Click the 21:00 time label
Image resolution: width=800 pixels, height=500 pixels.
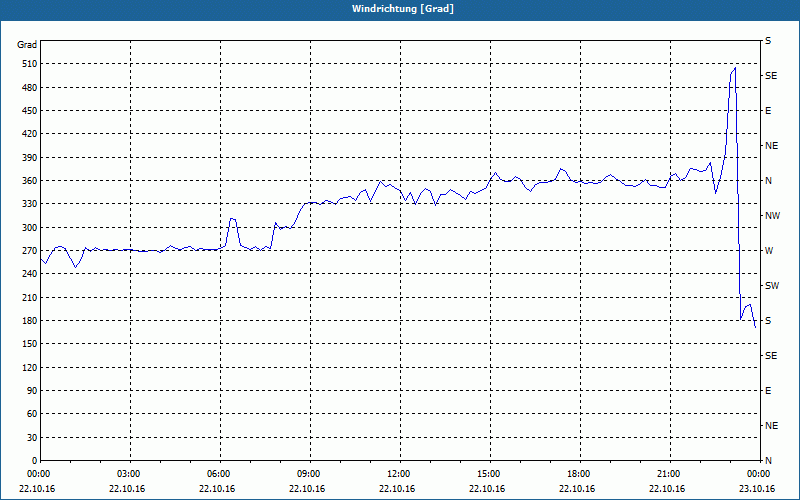tap(668, 474)
